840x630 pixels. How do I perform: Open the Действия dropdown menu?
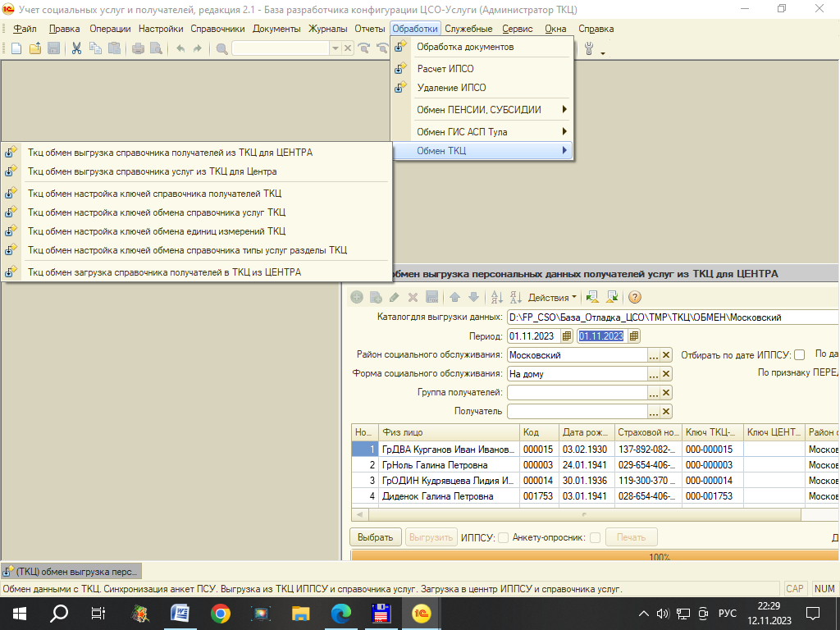[552, 297]
